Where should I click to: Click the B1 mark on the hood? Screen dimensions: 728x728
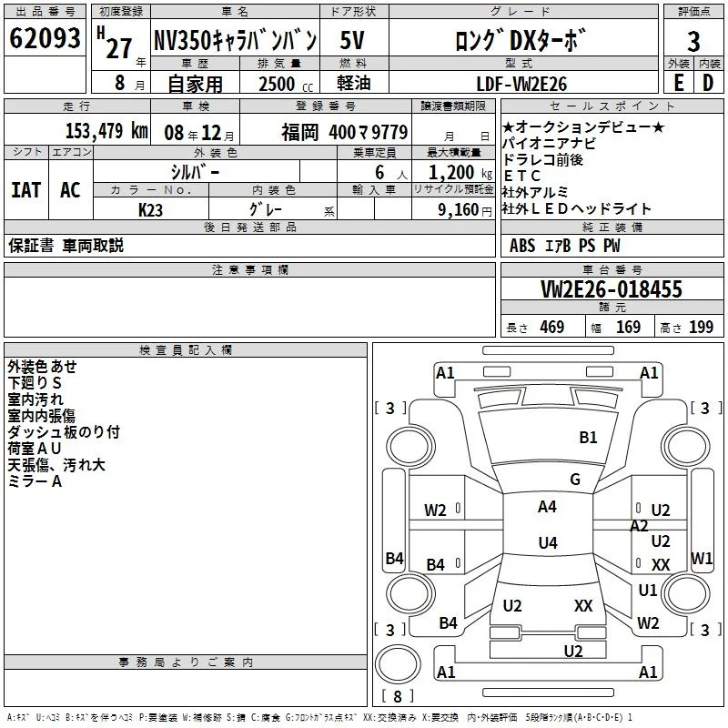pos(588,438)
